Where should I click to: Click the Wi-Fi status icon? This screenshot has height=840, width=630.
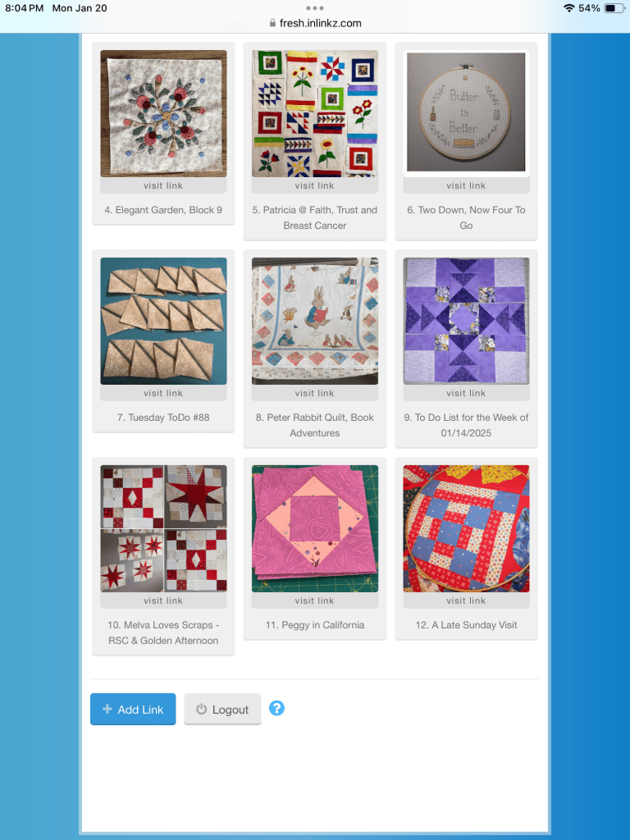[569, 8]
